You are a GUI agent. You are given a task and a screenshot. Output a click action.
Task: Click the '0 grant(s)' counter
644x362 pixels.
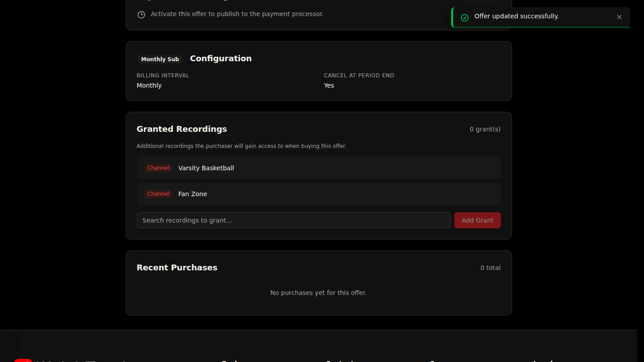(x=485, y=129)
